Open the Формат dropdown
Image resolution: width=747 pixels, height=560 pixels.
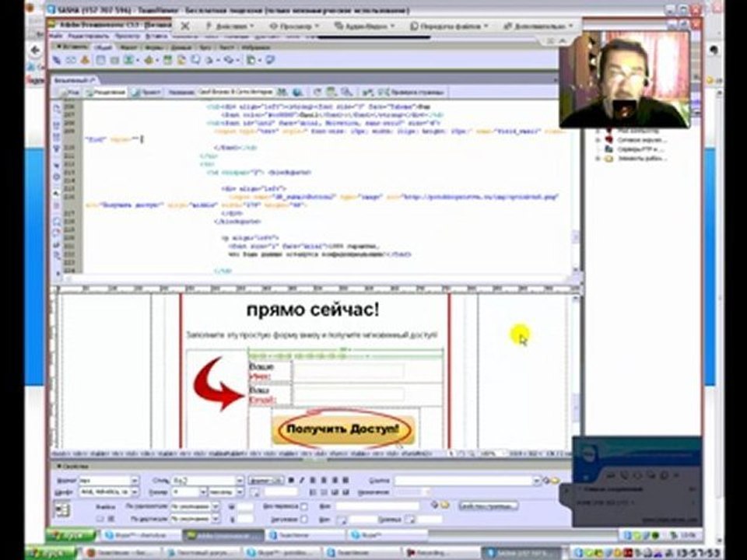coord(135,481)
